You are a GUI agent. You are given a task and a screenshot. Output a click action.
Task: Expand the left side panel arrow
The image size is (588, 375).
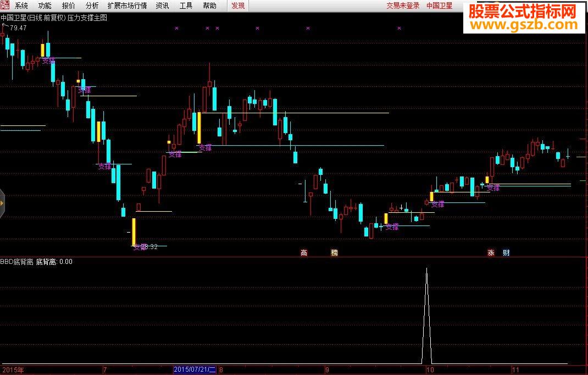(x=2, y=203)
